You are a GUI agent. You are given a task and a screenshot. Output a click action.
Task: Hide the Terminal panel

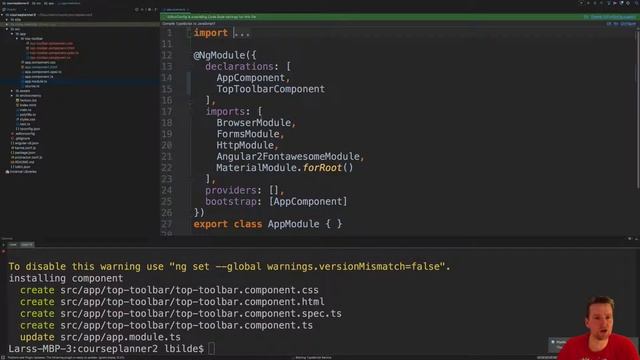(x=636, y=239)
